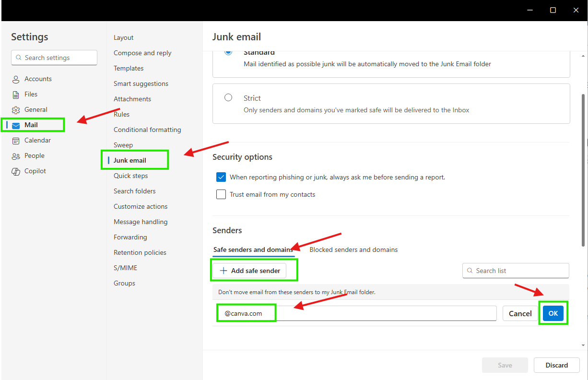588x380 pixels.
Task: Confirm the safe sender with OK
Action: point(553,313)
